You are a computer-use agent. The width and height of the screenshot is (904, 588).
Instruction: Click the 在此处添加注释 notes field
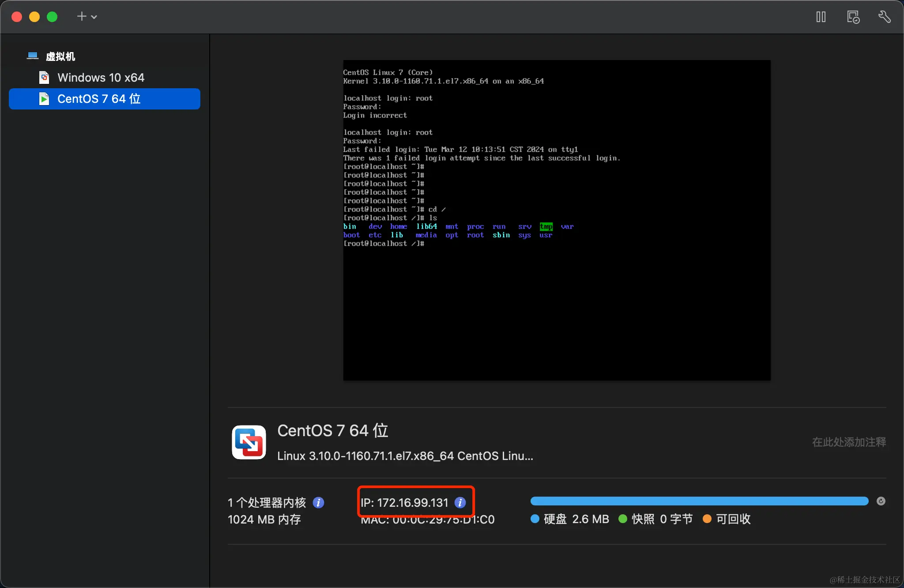coord(848,442)
